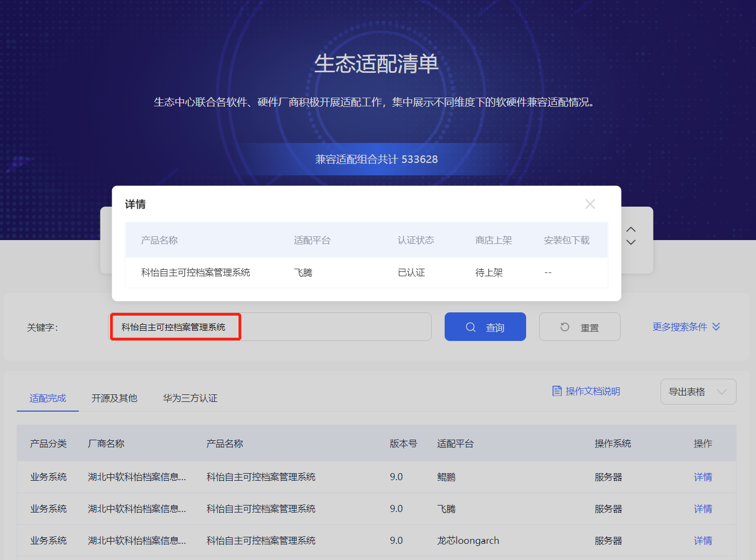This screenshot has width=756, height=560.
Task: Click the down chevron beside the dialog
Action: 631,242
